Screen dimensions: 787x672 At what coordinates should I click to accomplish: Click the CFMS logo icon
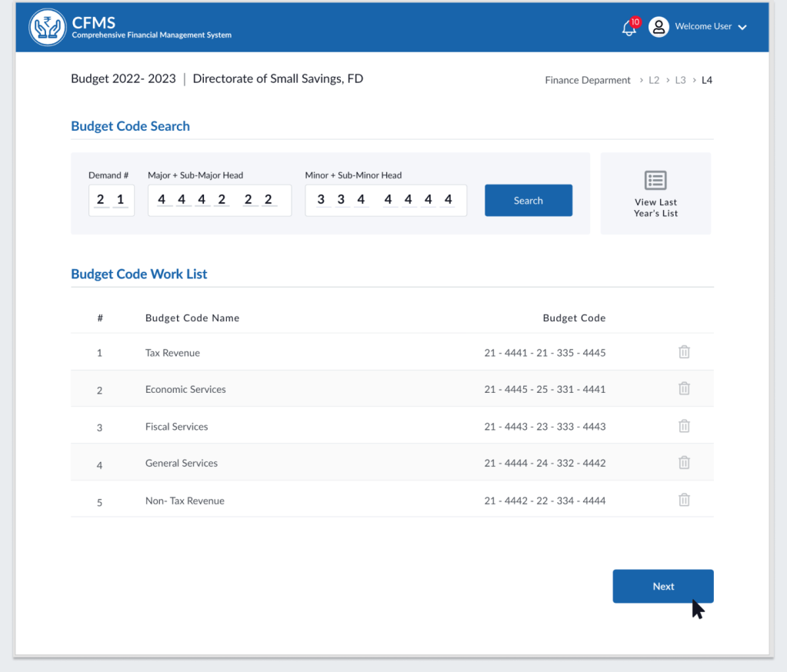[x=48, y=28]
